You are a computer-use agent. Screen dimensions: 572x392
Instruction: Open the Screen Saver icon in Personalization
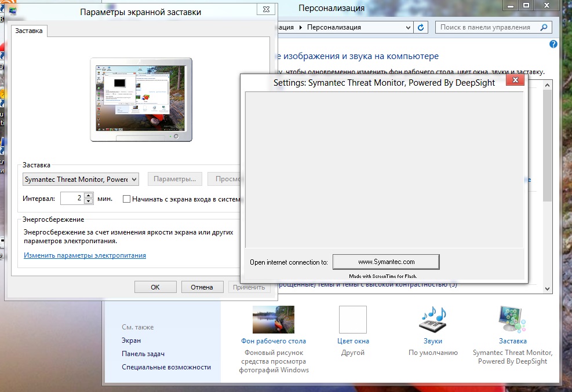512,319
